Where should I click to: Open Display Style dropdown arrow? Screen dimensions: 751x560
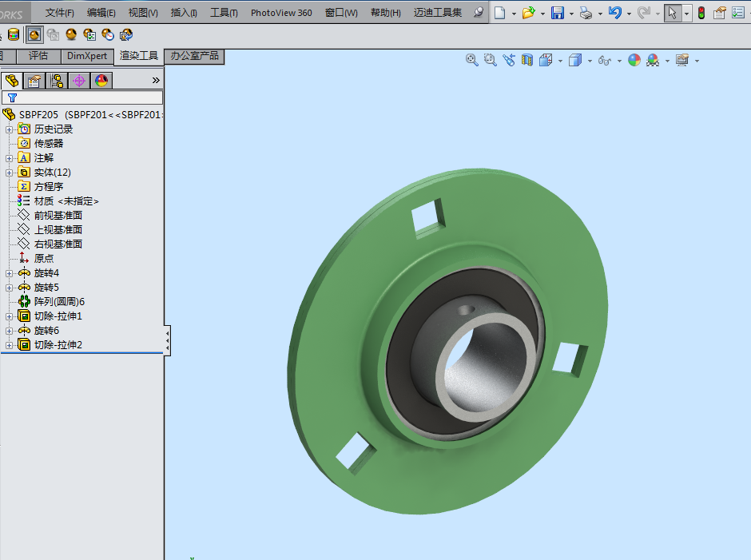(x=590, y=62)
